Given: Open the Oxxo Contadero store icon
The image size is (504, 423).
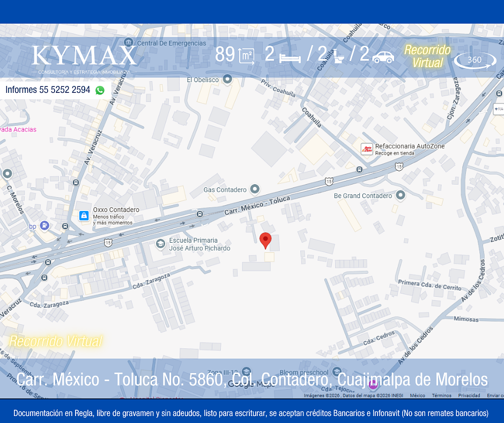Looking at the screenshot, I should click(84, 215).
